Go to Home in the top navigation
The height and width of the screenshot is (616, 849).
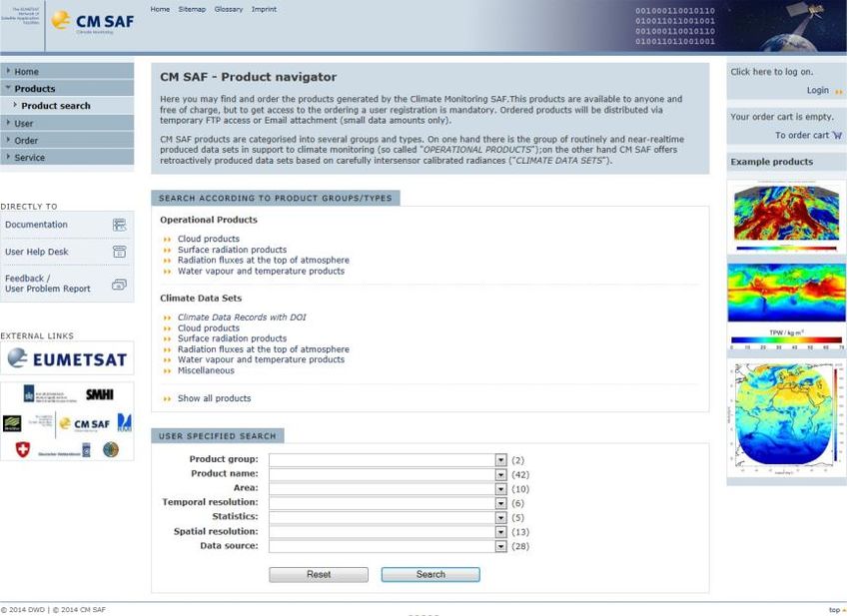[x=160, y=9]
